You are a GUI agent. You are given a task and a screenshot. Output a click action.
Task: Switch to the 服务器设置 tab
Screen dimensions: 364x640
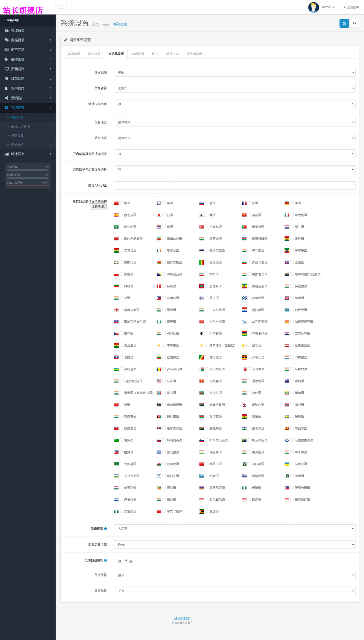(194, 54)
